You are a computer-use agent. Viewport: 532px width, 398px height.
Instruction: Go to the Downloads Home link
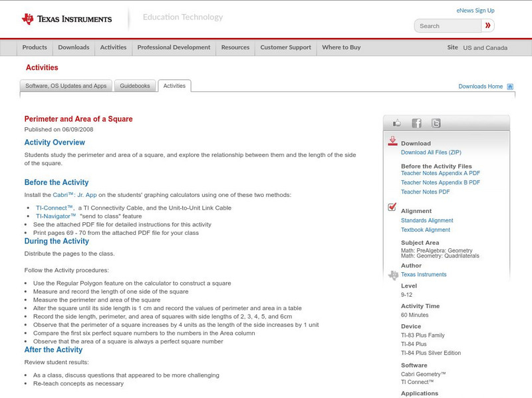[480, 87]
